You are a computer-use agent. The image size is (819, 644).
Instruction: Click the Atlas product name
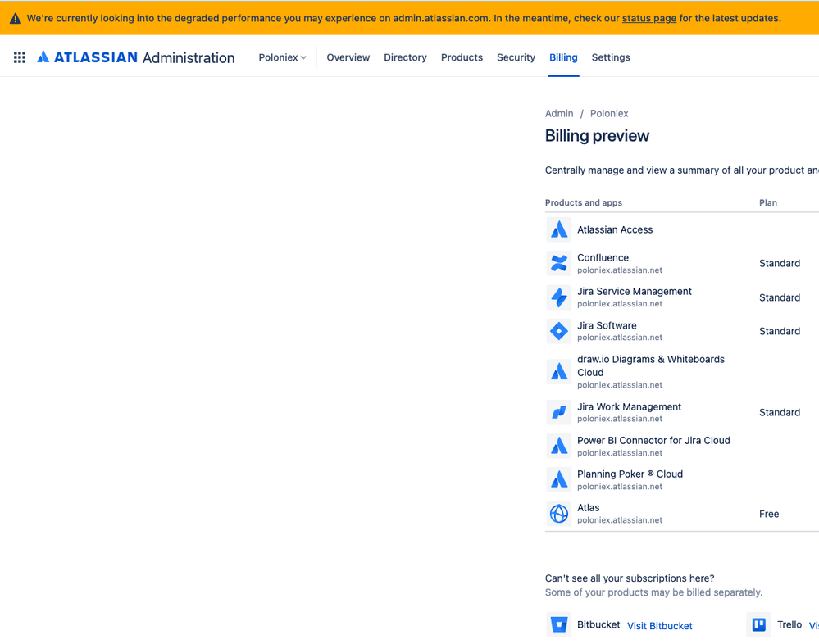pyautogui.click(x=588, y=508)
